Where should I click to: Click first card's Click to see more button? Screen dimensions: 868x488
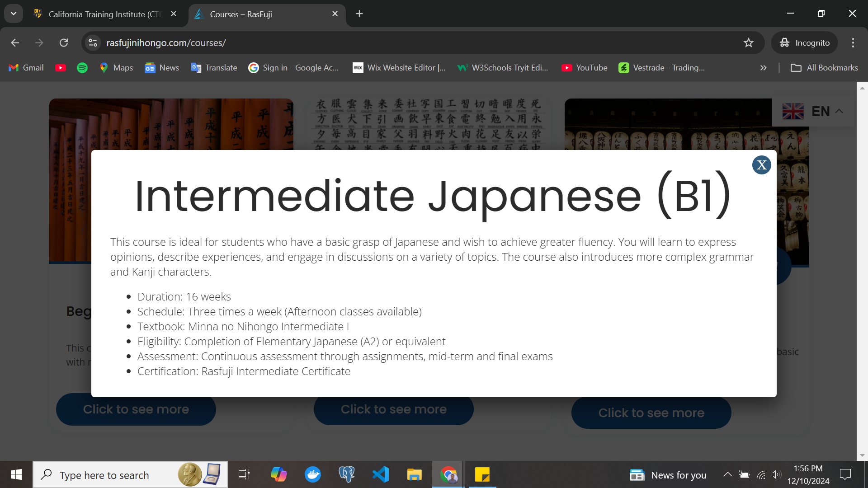point(136,410)
